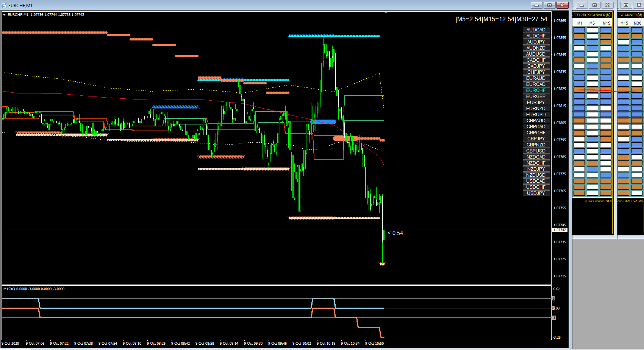Expand the EURCHF,M1 chart info dropdown arrow

pos(4,15)
